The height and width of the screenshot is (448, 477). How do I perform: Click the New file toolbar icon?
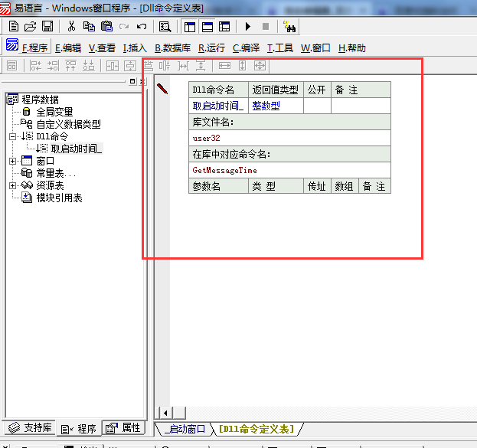point(13,27)
